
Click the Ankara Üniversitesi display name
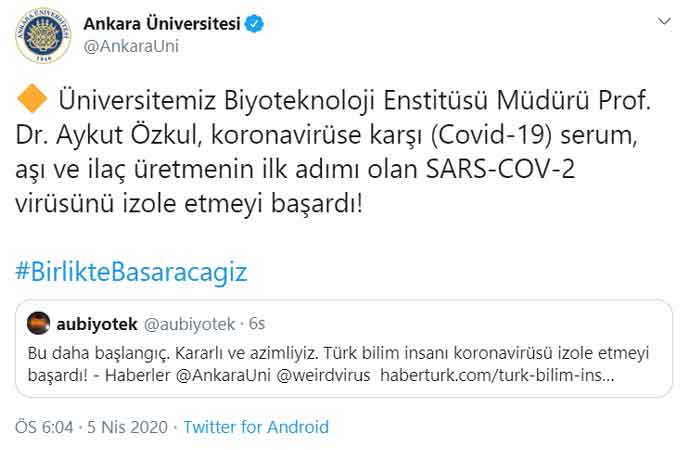[x=162, y=24]
